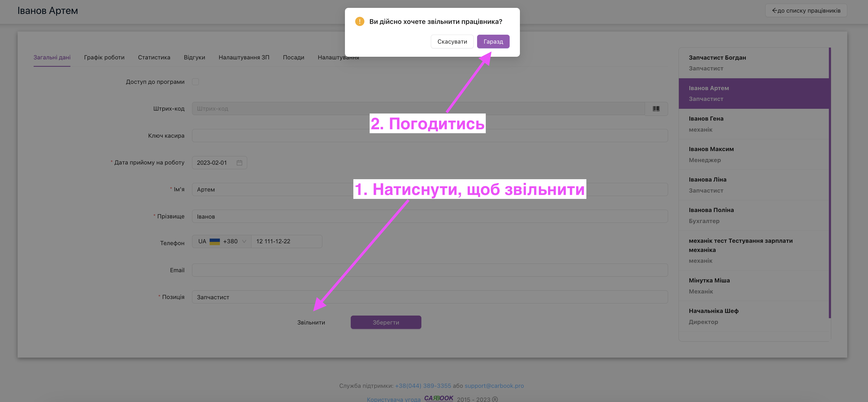The height and width of the screenshot is (402, 868).
Task: Click the support@carbook.pro email link
Action: (x=494, y=385)
